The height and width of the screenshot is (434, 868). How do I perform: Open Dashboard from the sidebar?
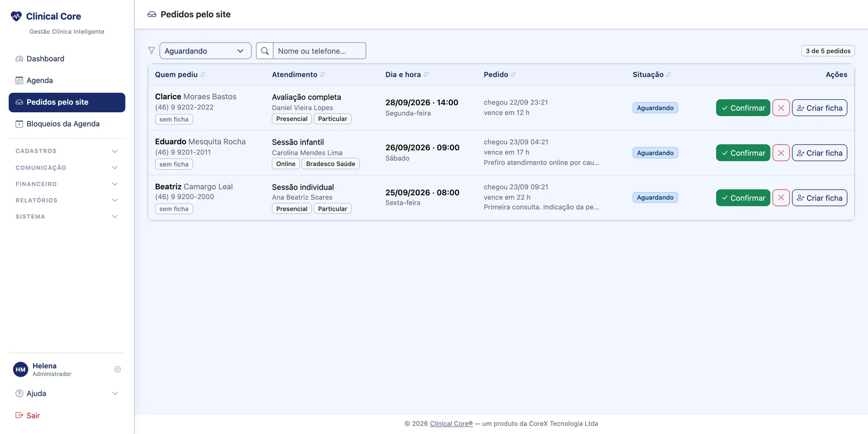[x=67, y=59]
